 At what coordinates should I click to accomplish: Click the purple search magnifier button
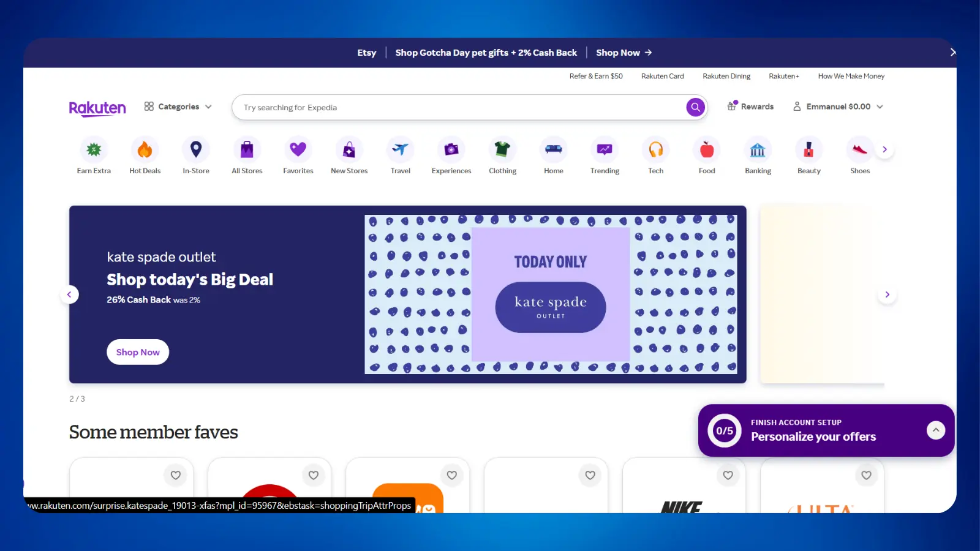click(695, 107)
